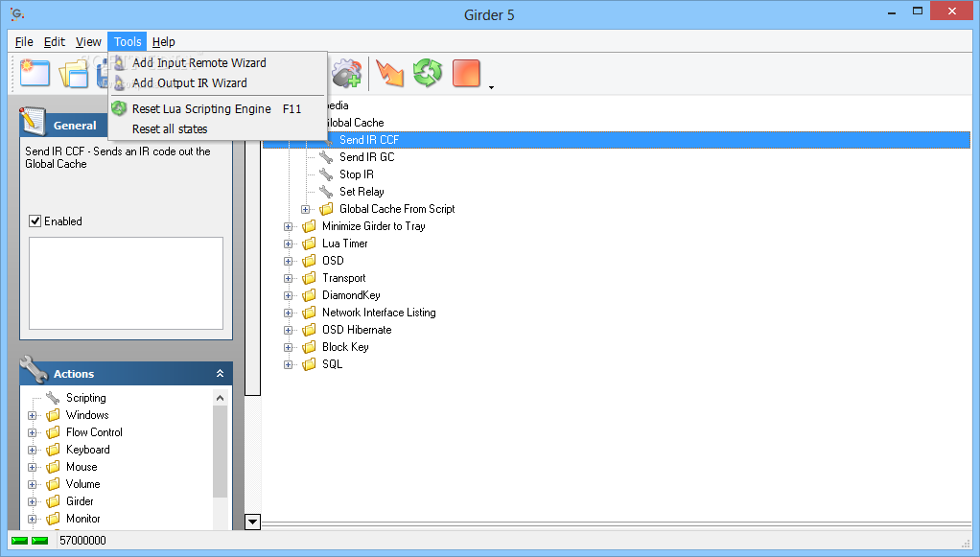This screenshot has width=980, height=557.
Task: Click the Keyboard folder icon in Actions
Action: [x=53, y=450]
